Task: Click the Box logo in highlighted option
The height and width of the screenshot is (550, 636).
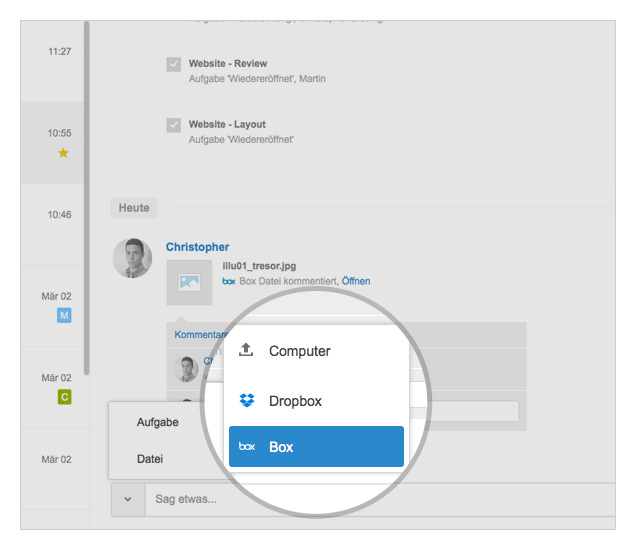Action: 247,447
